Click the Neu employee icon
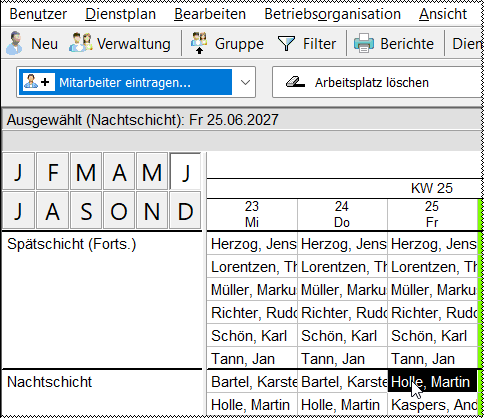The height and width of the screenshot is (418, 484). point(14,43)
